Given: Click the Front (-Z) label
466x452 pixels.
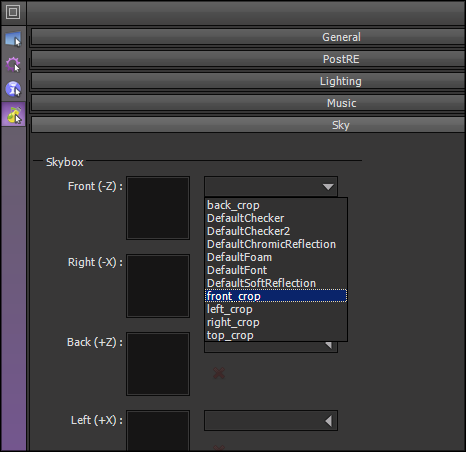Looking at the screenshot, I should [x=95, y=186].
